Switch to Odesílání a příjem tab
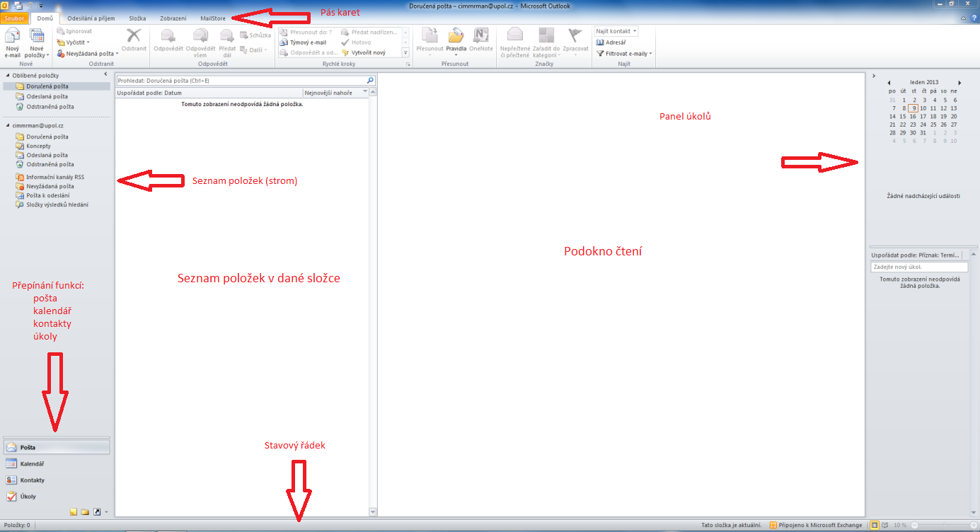The image size is (980, 532). (89, 18)
